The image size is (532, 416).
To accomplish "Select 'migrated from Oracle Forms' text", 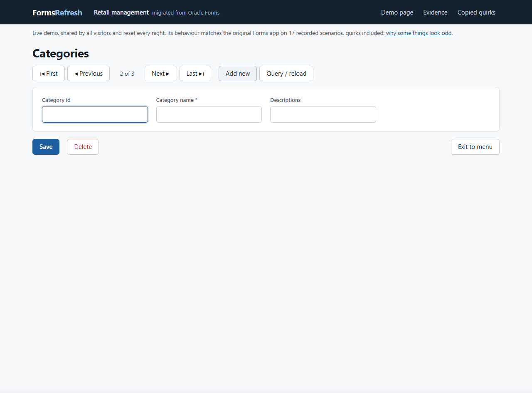I will tap(186, 13).
